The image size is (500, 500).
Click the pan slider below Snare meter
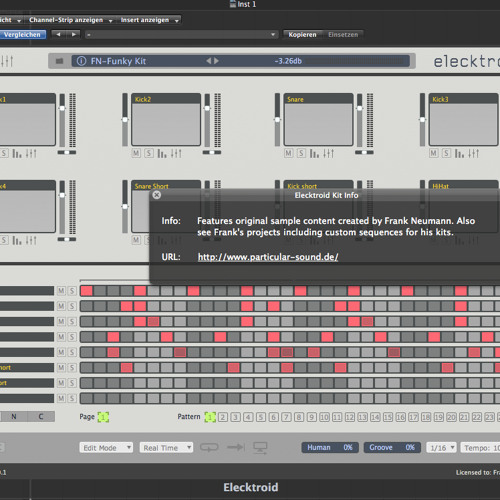point(364,152)
